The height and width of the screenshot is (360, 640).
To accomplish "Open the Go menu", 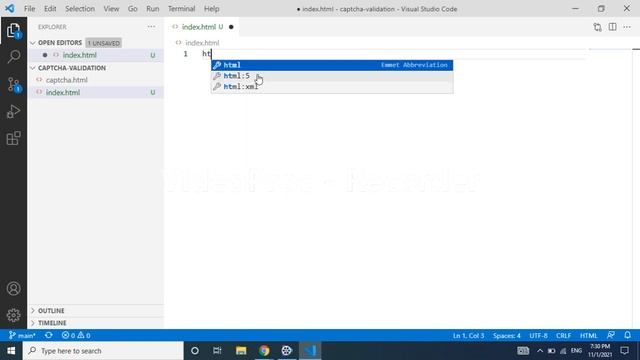I will 133,9.
